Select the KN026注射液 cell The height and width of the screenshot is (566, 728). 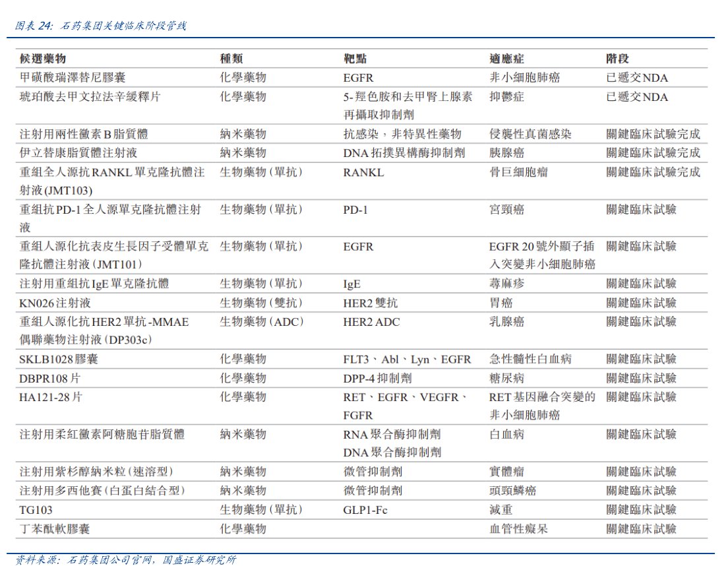point(55,303)
